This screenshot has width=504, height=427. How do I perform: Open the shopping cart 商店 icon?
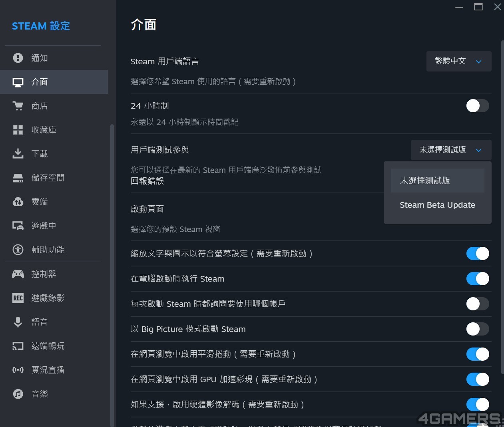click(x=18, y=106)
